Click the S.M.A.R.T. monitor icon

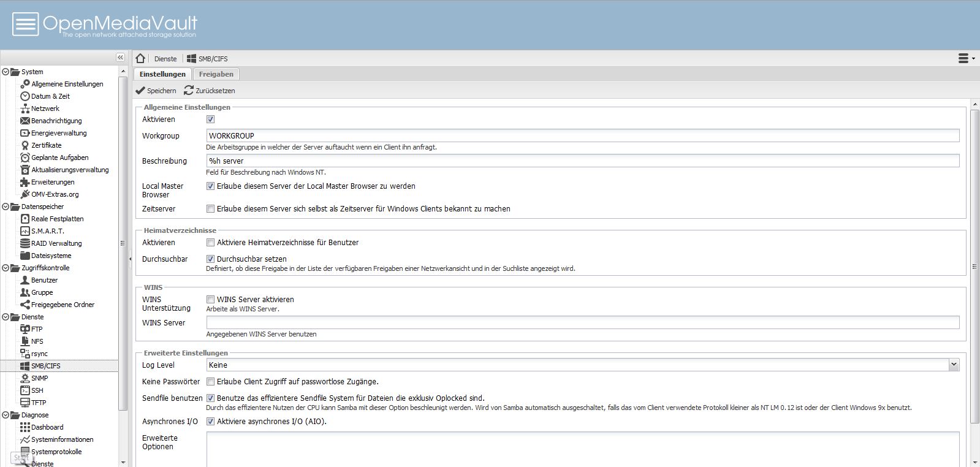[25, 231]
